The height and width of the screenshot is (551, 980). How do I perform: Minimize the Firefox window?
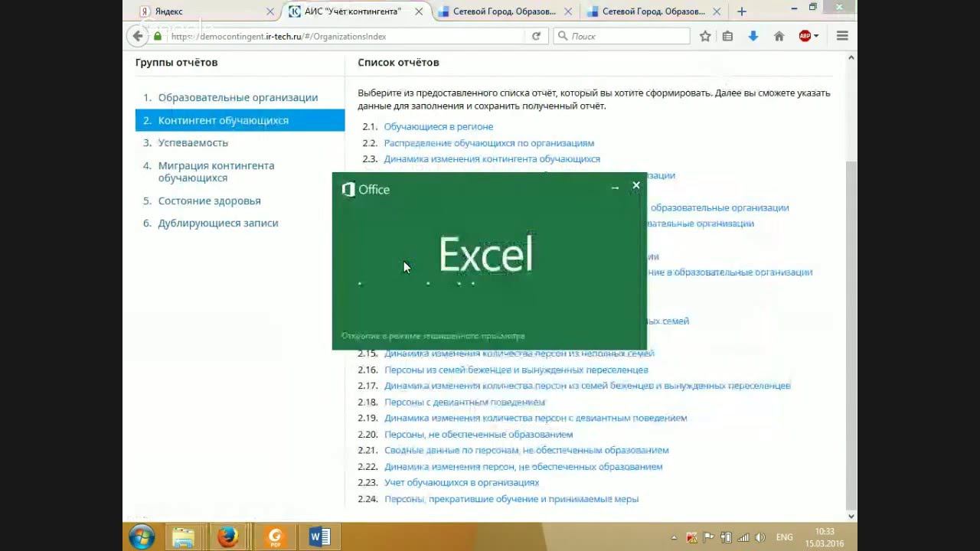793,7
